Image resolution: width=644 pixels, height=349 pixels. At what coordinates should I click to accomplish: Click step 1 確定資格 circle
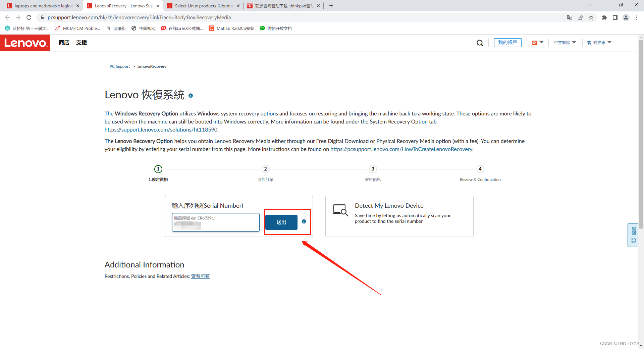158,169
